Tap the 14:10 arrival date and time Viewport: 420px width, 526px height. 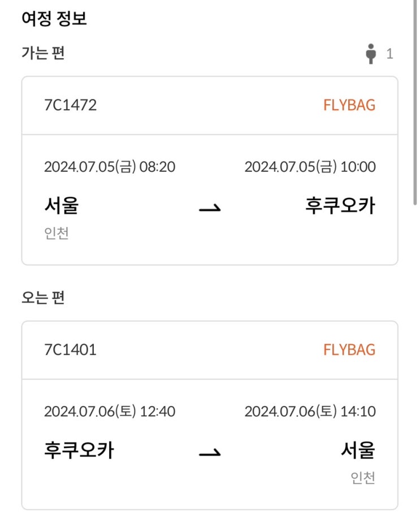310,411
